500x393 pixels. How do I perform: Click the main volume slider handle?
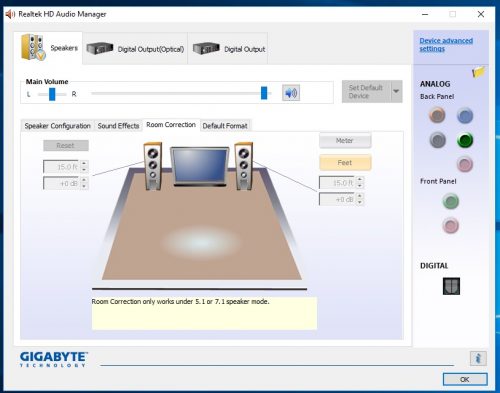[264, 93]
